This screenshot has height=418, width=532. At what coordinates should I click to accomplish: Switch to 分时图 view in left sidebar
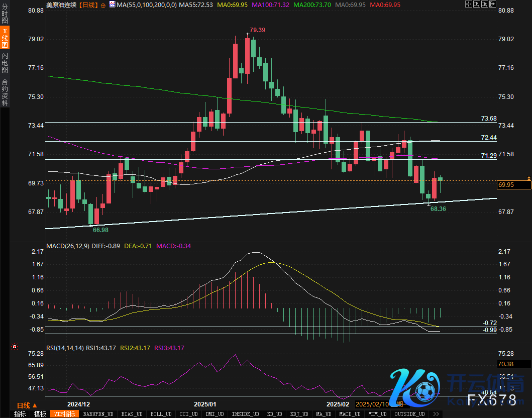(5, 16)
